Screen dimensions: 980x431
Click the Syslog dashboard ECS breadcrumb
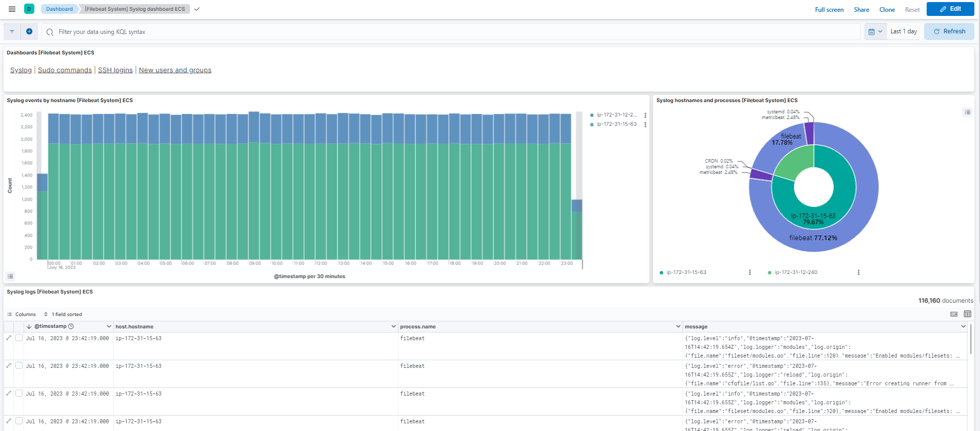pyautogui.click(x=135, y=9)
